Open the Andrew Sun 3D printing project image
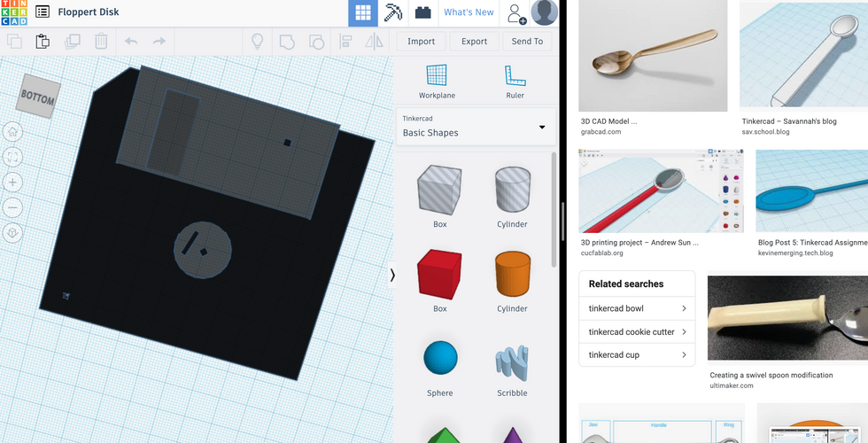868x443 pixels. click(661, 190)
